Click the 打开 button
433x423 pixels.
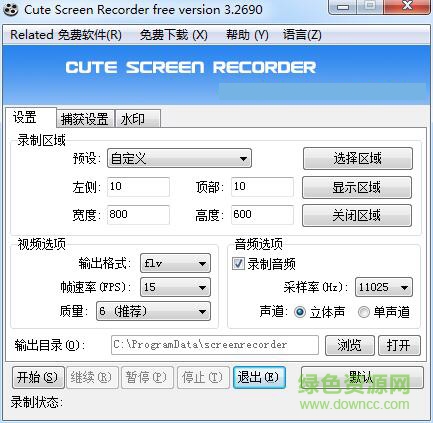click(399, 345)
